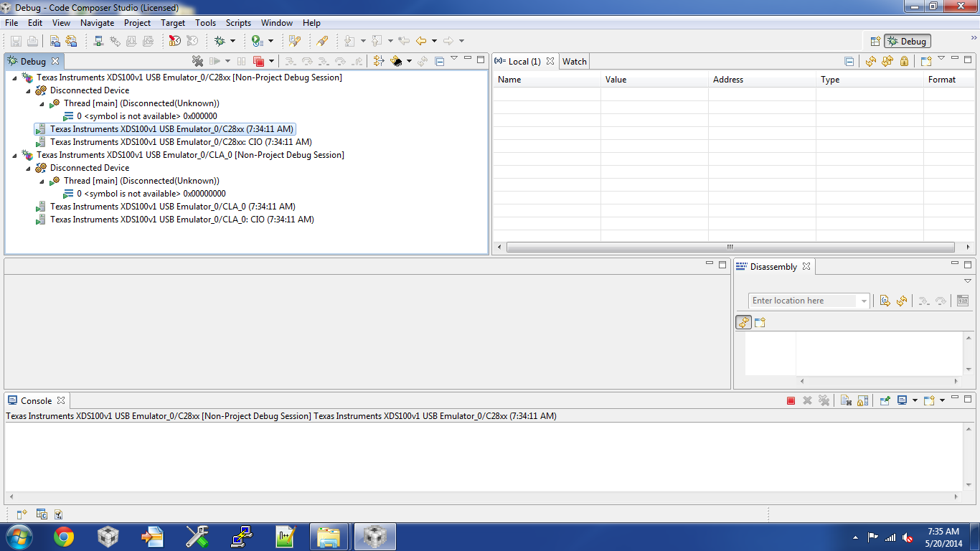Open the Navigate menu

coord(98,23)
